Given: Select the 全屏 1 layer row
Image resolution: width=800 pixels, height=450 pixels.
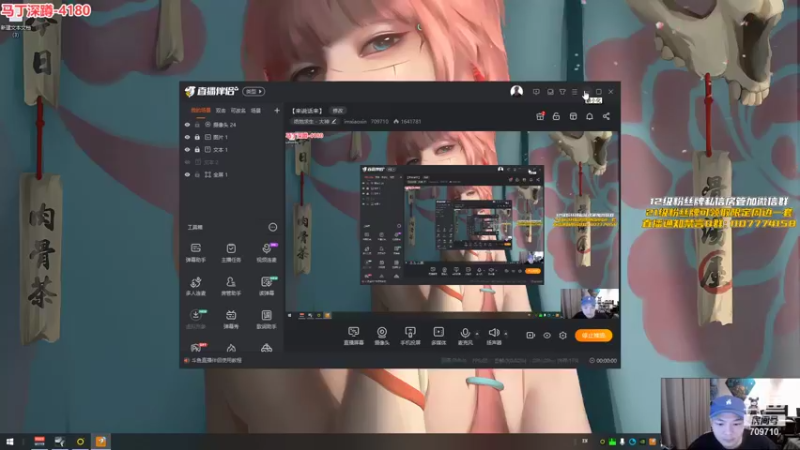Looking at the screenshot, I should pos(231,174).
